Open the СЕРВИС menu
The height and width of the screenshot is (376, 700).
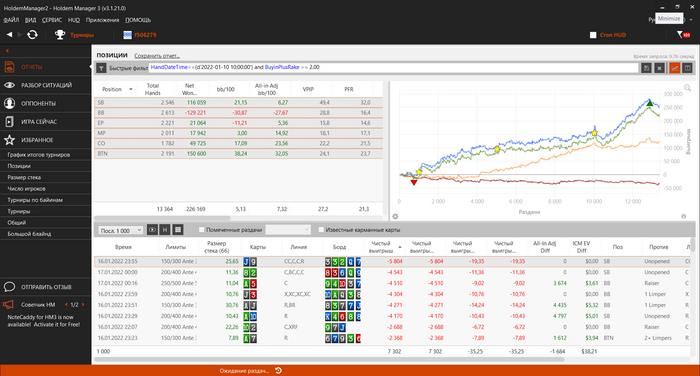pos(52,20)
